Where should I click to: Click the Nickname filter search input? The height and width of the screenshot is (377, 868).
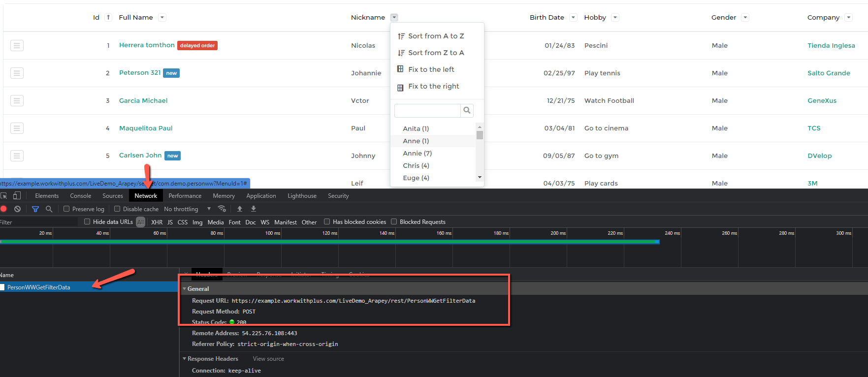click(x=427, y=110)
